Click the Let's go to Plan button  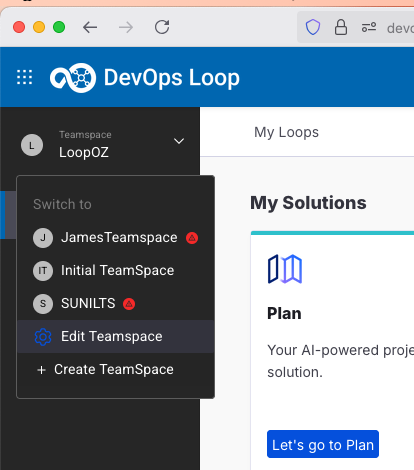pyautogui.click(x=323, y=444)
